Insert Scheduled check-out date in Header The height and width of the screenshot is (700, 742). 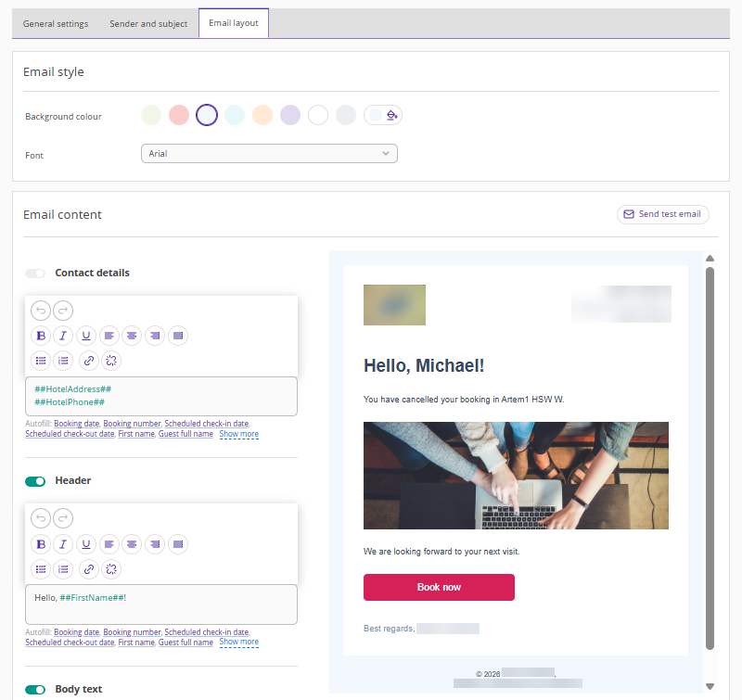click(70, 643)
